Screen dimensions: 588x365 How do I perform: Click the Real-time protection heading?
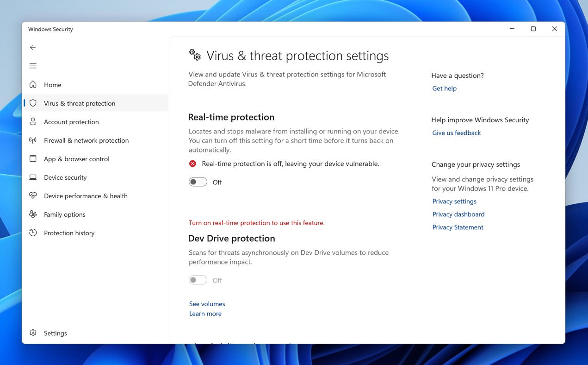point(231,117)
